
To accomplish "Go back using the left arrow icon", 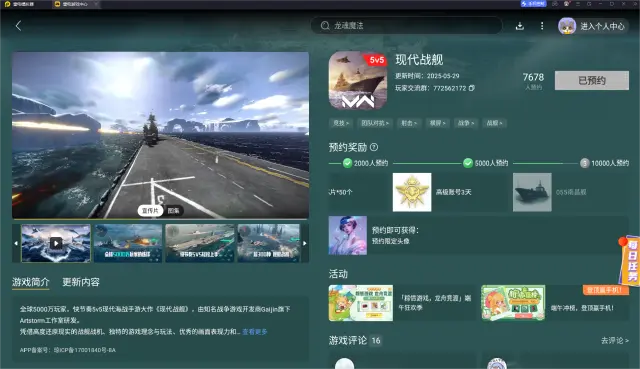I will tap(18, 26).
